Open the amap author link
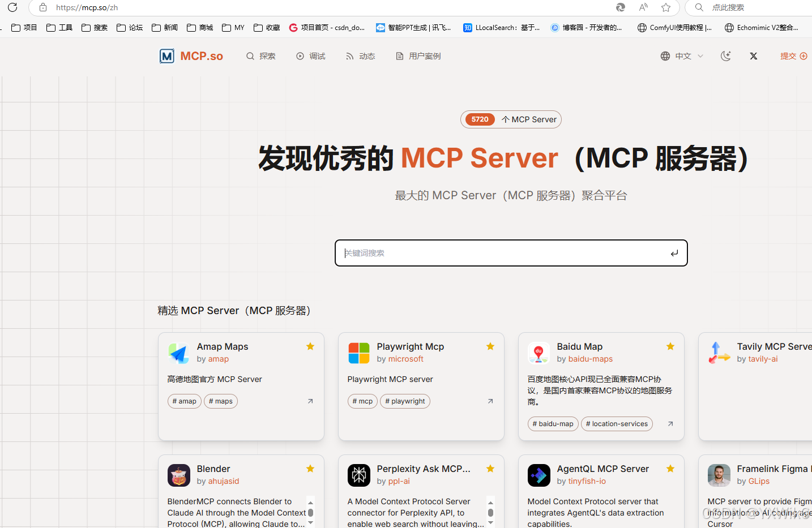 [x=218, y=359]
